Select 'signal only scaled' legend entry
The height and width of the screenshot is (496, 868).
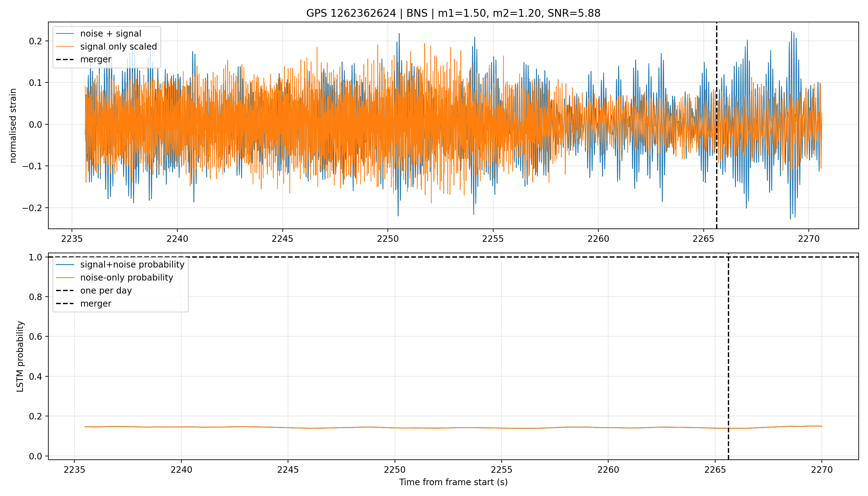118,46
